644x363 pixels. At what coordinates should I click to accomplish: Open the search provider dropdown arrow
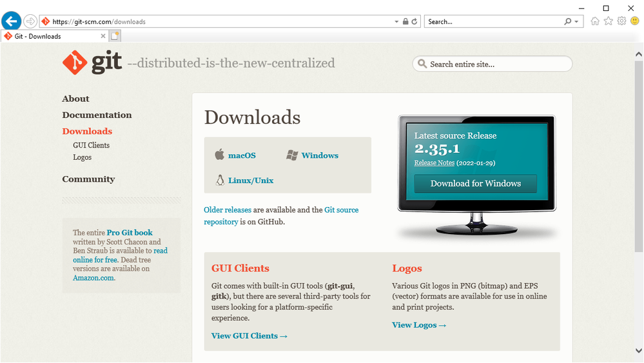click(577, 22)
